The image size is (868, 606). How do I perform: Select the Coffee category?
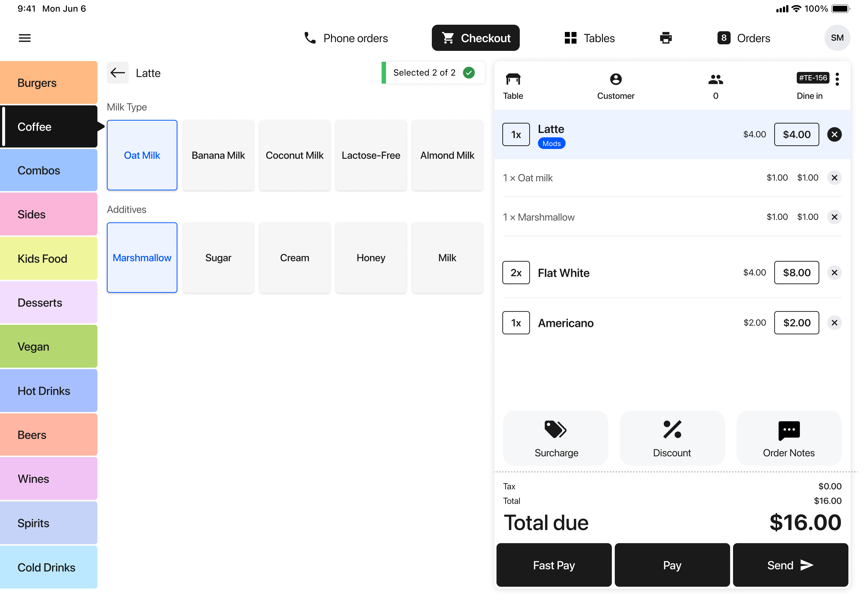(x=49, y=127)
